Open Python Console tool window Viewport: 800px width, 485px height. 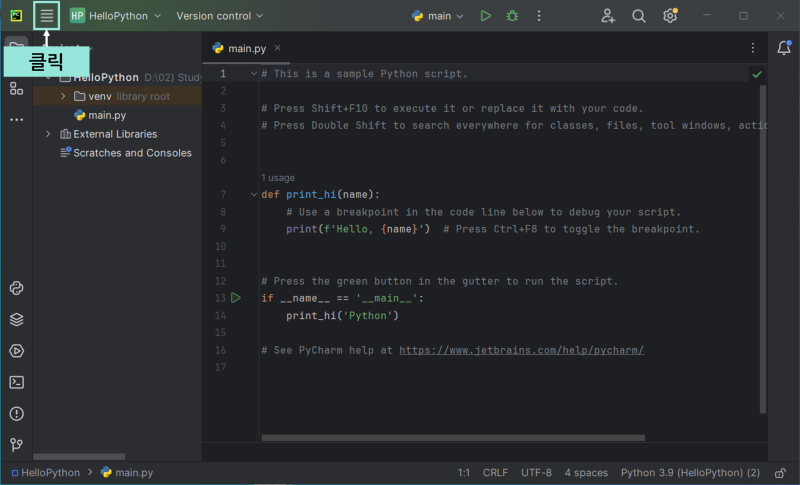click(x=16, y=288)
